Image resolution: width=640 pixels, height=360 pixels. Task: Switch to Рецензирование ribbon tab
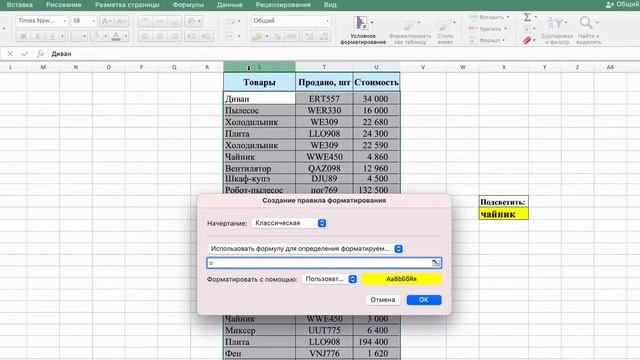point(283,5)
